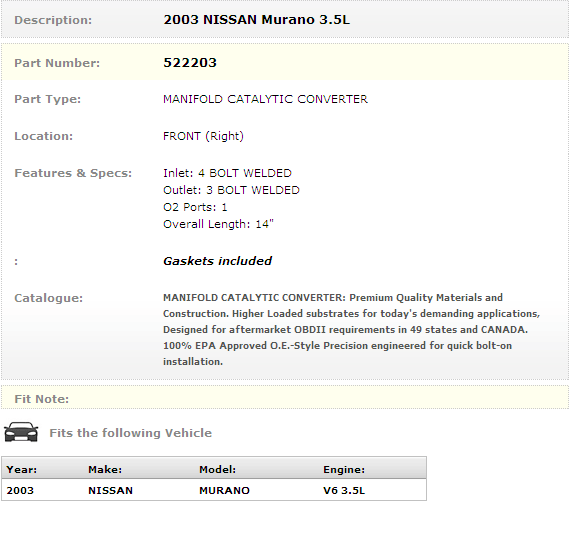The image size is (570, 545).
Task: Click the Overall Length: 14" spec line
Action: point(218,224)
